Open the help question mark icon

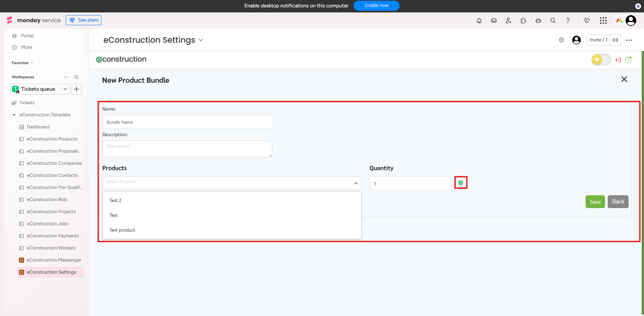tap(568, 21)
